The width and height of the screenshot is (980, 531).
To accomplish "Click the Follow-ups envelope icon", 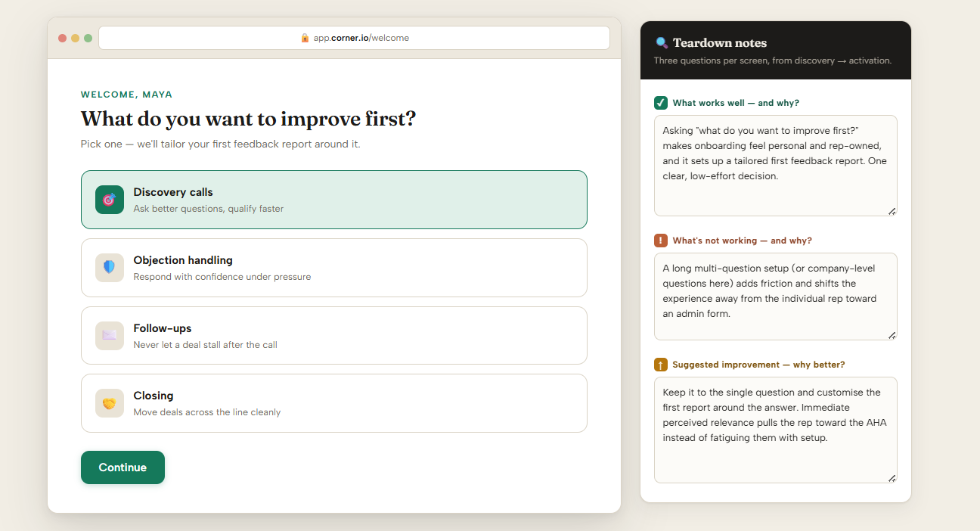I will pyautogui.click(x=109, y=335).
